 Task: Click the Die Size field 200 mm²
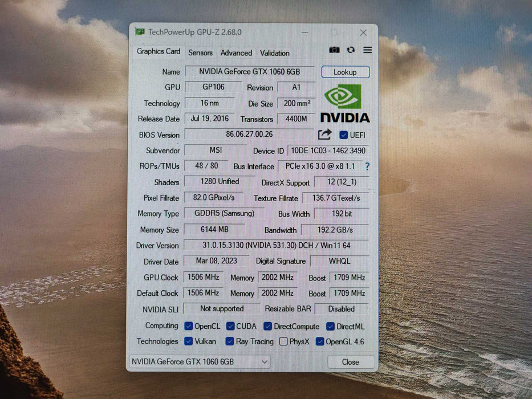point(297,103)
